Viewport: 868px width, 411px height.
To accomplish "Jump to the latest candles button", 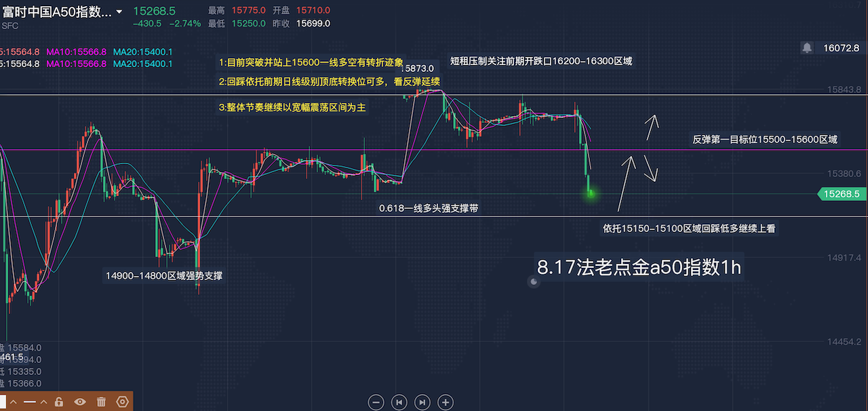I will [422, 402].
